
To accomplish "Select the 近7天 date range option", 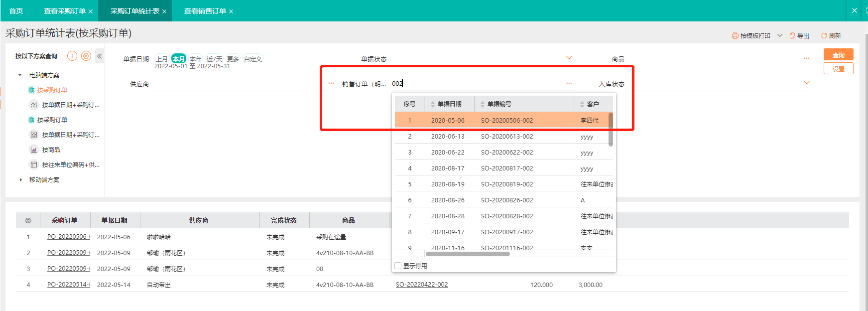I will (214, 59).
